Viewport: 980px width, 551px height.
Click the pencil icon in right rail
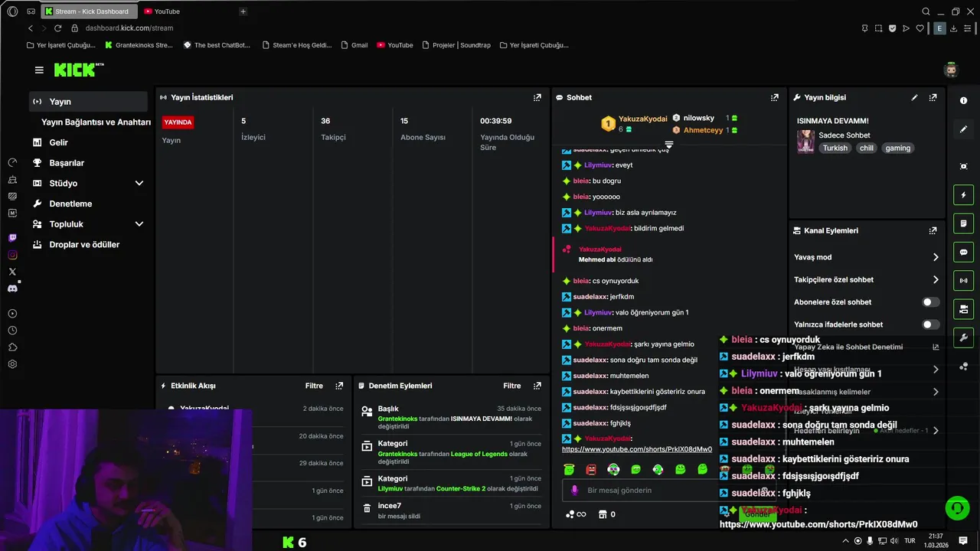tap(963, 130)
